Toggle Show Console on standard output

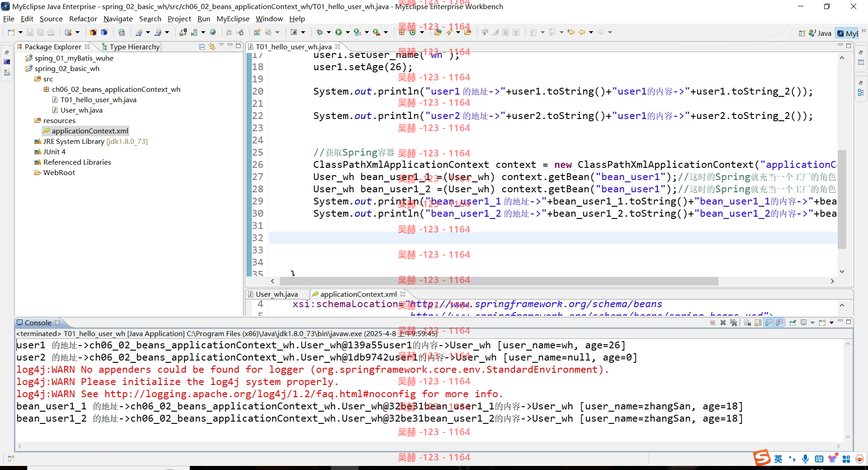[769, 323]
